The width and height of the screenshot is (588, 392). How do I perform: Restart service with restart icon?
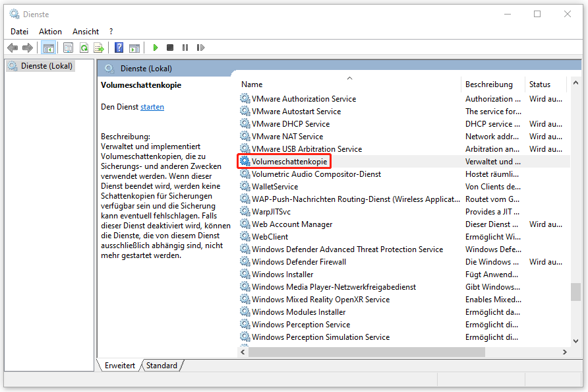pyautogui.click(x=200, y=48)
